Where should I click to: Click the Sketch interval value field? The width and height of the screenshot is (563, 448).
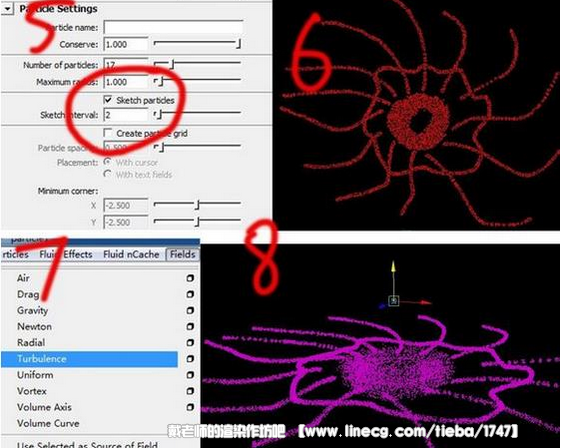[126, 115]
